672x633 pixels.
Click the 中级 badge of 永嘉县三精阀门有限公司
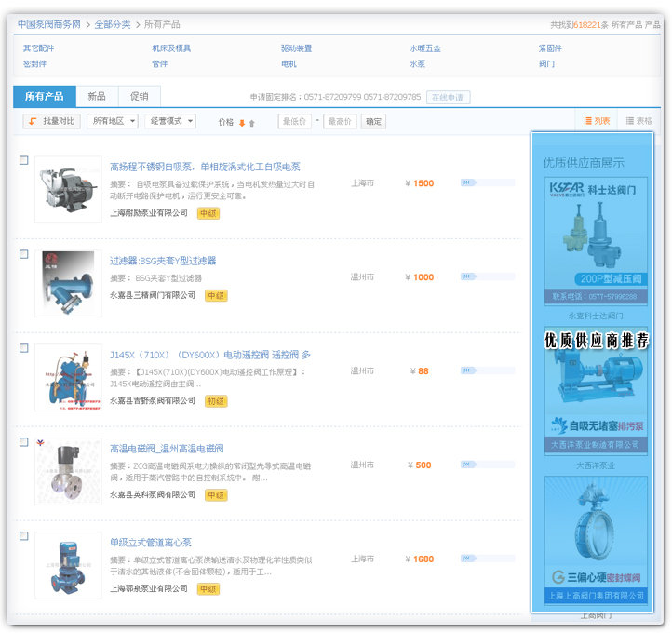coord(216,295)
